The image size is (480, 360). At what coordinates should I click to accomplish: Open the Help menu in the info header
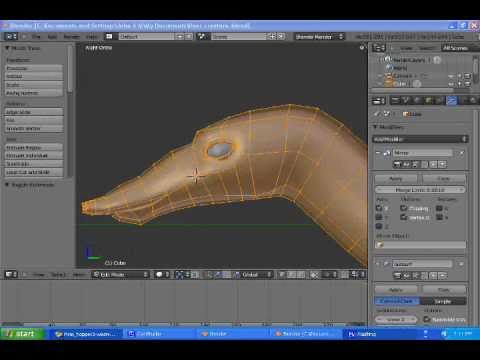click(92, 37)
